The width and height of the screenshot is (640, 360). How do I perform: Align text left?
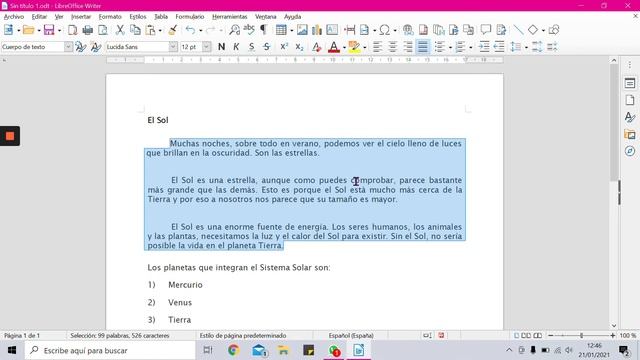click(x=378, y=47)
